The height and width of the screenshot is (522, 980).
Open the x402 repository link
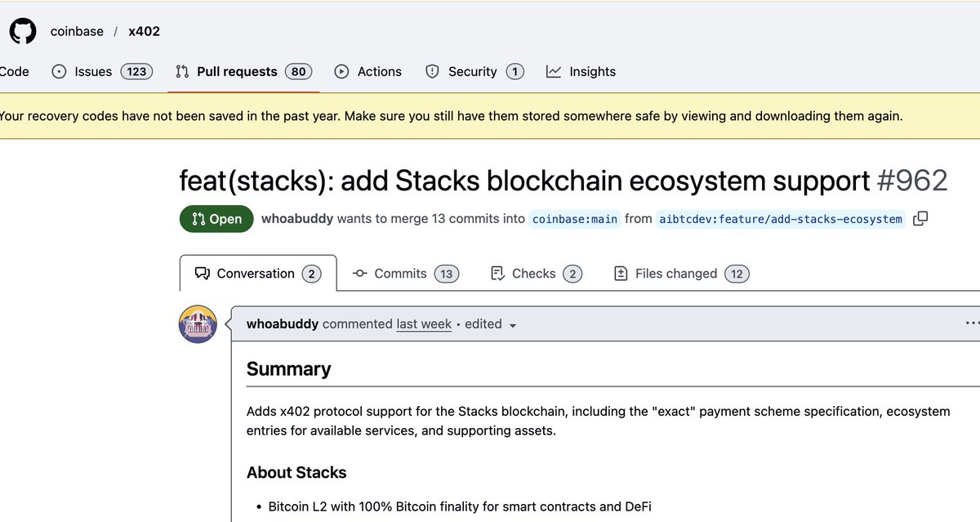pos(144,31)
